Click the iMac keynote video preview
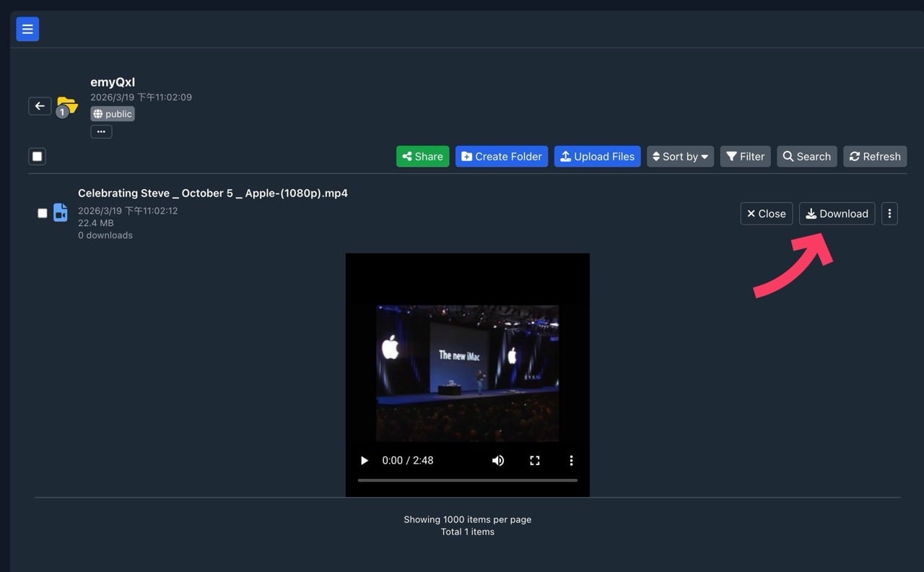The height and width of the screenshot is (572, 924). [x=467, y=372]
